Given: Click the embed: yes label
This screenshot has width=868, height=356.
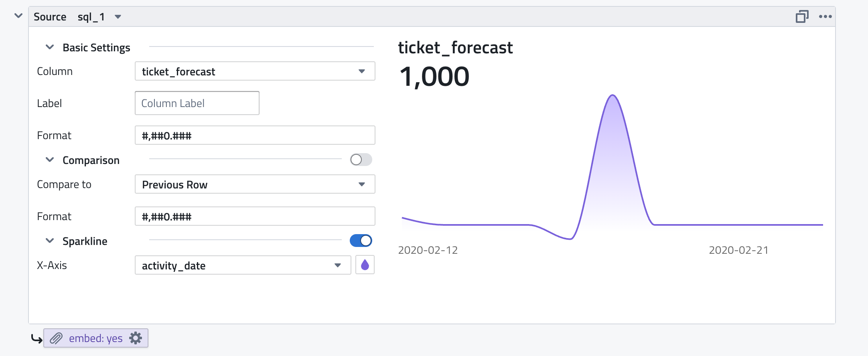Looking at the screenshot, I should pyautogui.click(x=95, y=338).
